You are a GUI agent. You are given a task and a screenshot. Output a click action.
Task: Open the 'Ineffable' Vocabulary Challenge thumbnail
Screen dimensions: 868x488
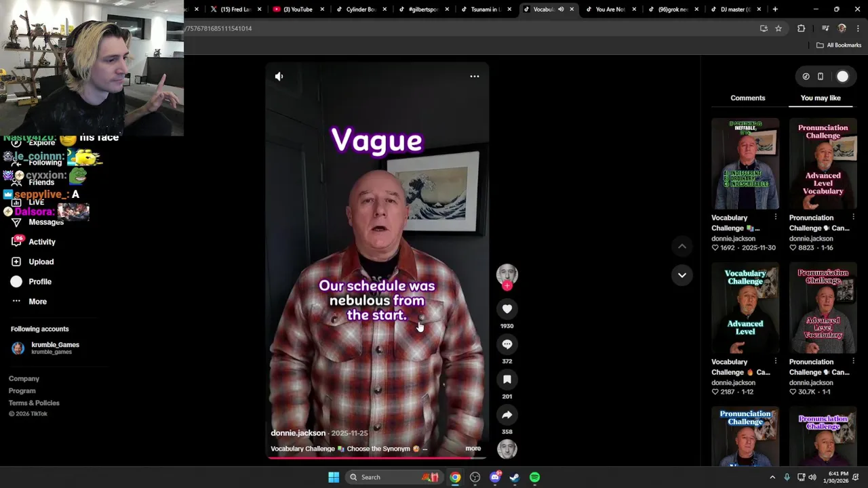click(745, 163)
